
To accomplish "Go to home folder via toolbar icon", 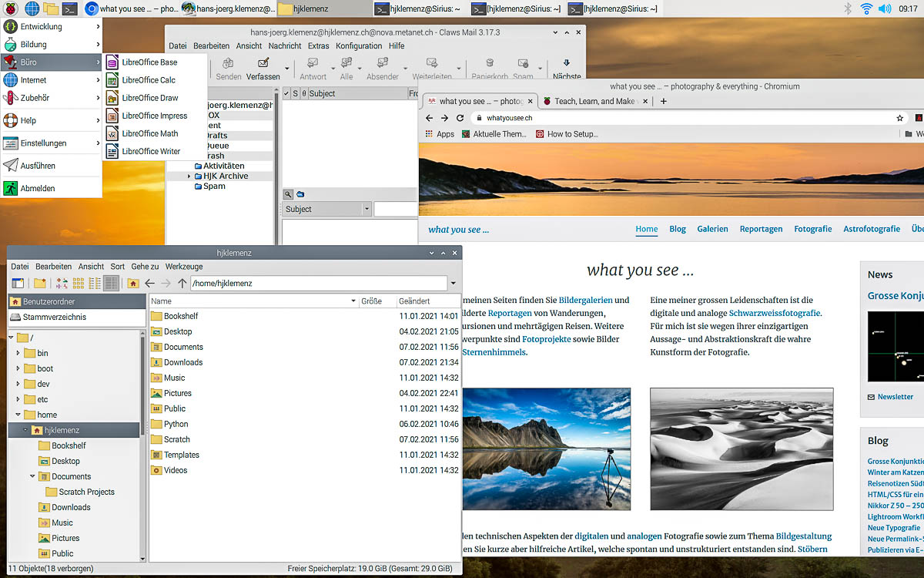I will 133,284.
